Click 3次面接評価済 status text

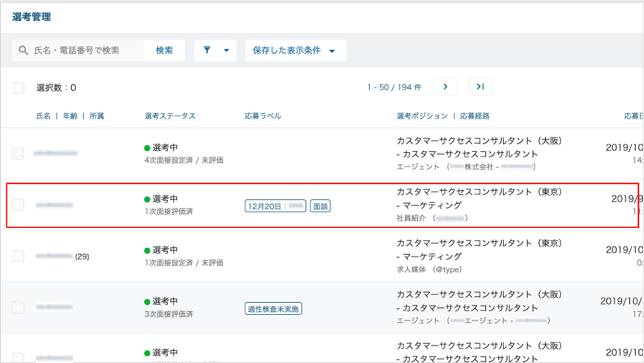tap(169, 314)
